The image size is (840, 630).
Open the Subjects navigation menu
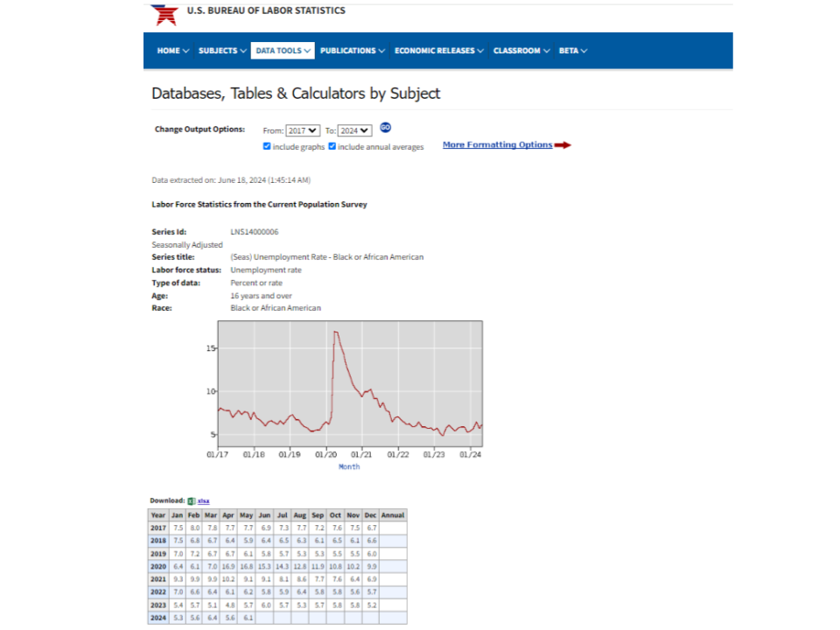pos(222,51)
